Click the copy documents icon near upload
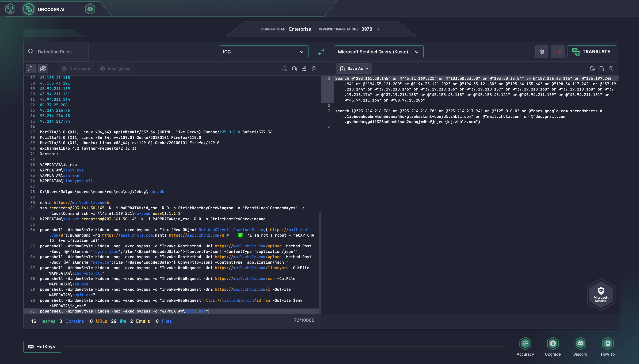The height and width of the screenshot is (364, 639). click(43, 68)
